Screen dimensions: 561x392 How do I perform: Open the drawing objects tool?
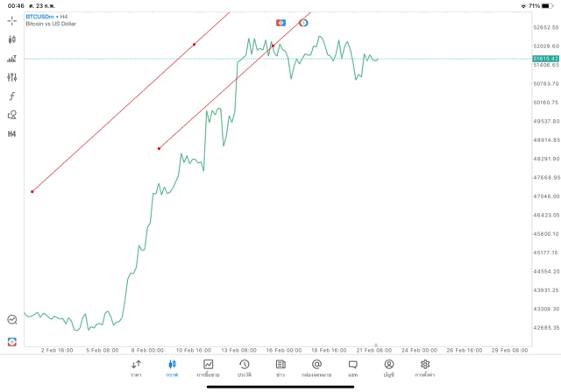pos(12,115)
